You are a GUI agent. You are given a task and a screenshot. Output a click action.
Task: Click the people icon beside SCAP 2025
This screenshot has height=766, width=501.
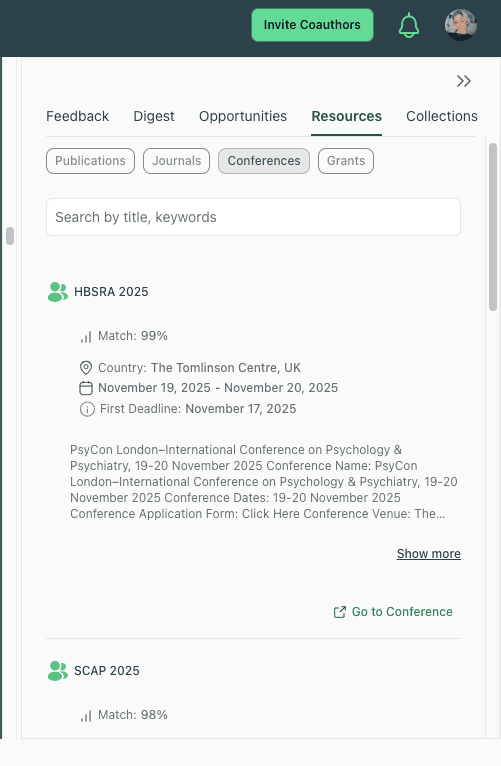point(58,671)
